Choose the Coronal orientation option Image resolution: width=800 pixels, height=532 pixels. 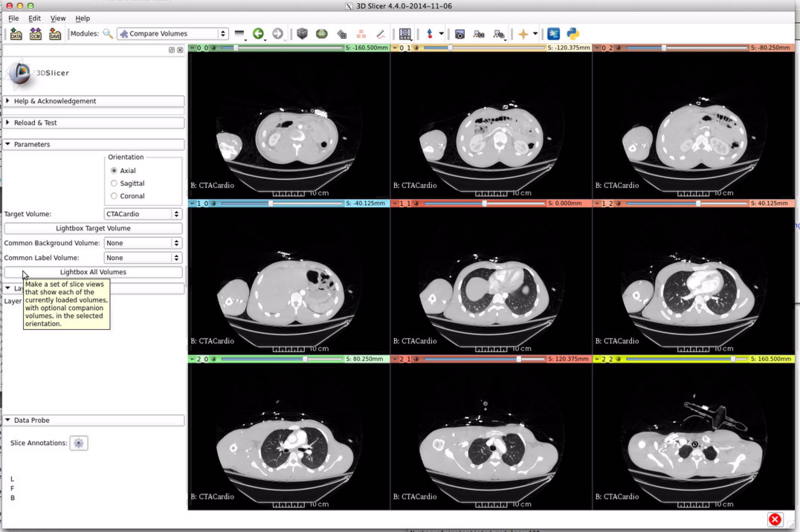coord(114,196)
